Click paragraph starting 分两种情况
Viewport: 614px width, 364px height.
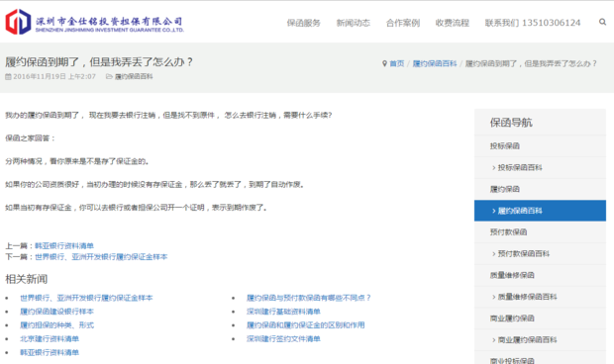pyautogui.click(x=77, y=161)
